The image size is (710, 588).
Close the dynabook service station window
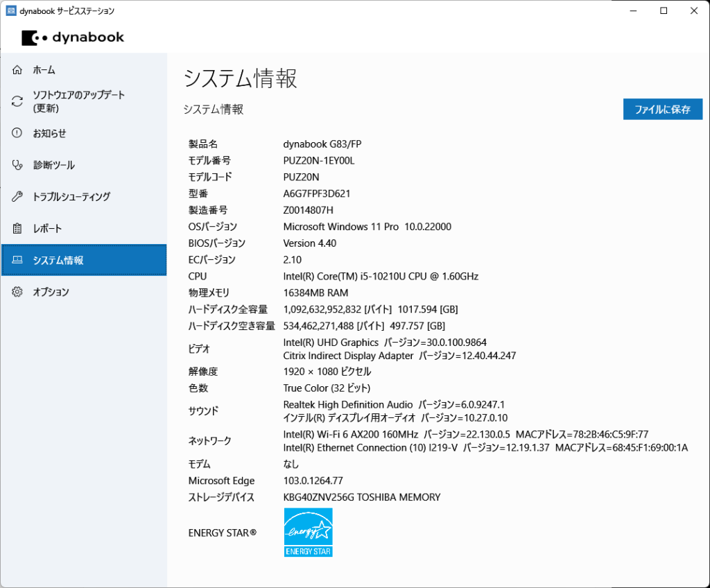point(693,11)
